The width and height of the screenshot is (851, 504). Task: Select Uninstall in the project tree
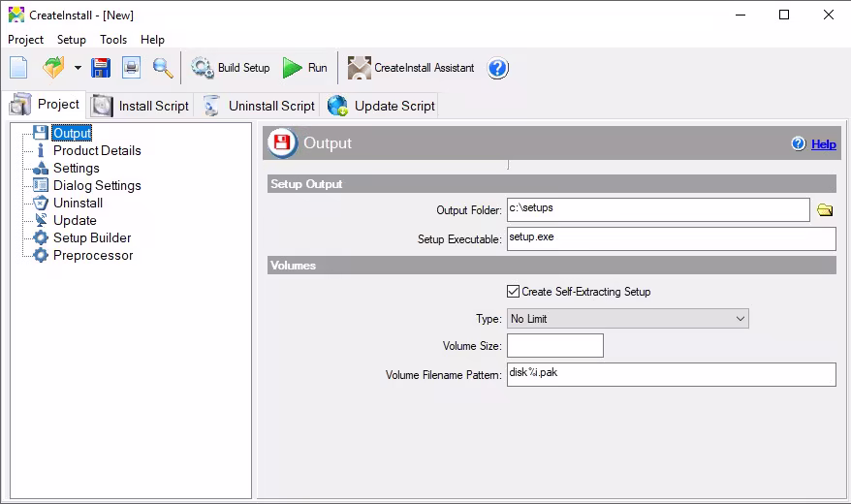[79, 203]
